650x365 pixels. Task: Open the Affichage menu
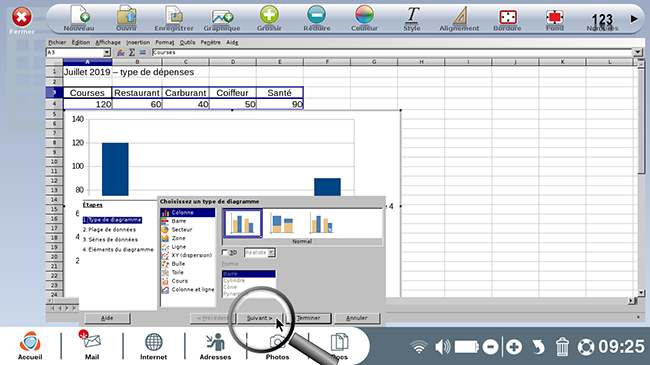point(108,42)
